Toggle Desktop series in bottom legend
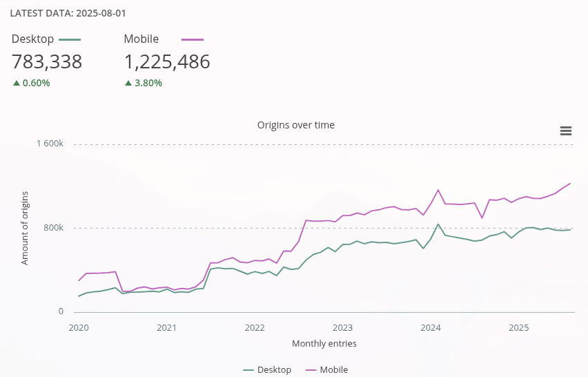The height and width of the screenshot is (377, 588). tap(268, 370)
